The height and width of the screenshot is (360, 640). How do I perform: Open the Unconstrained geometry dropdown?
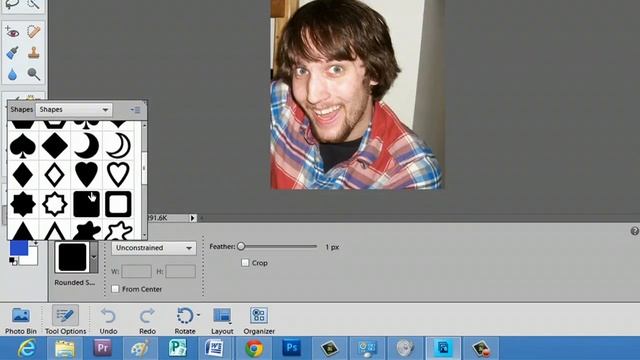pyautogui.click(x=153, y=248)
